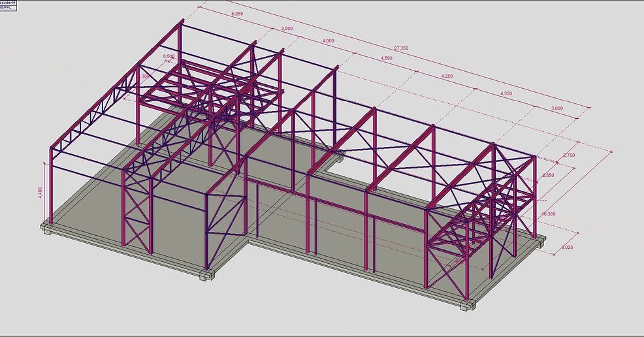
Task: Click the 4,000 span dimension label
Action: click(328, 40)
